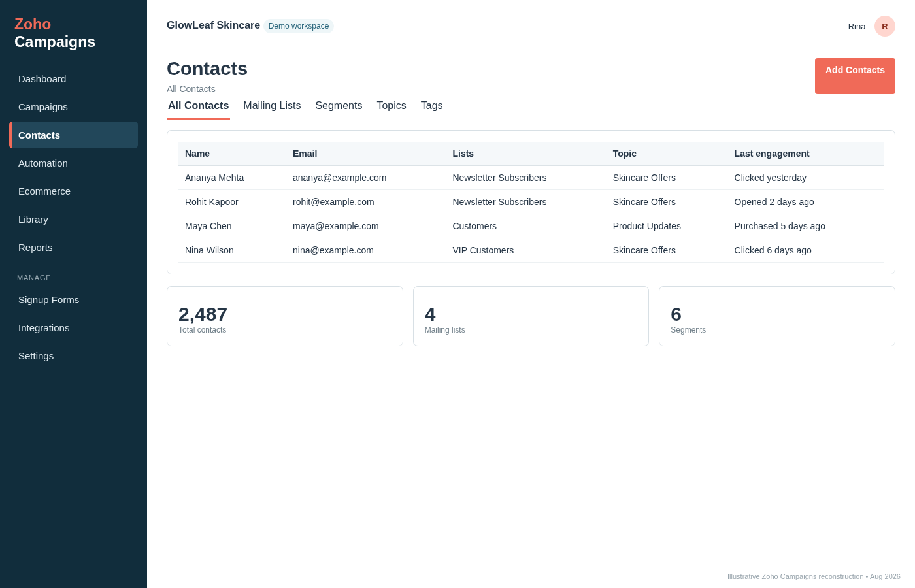Select contact Ananya Mehta
The image size is (915, 588).
click(214, 178)
